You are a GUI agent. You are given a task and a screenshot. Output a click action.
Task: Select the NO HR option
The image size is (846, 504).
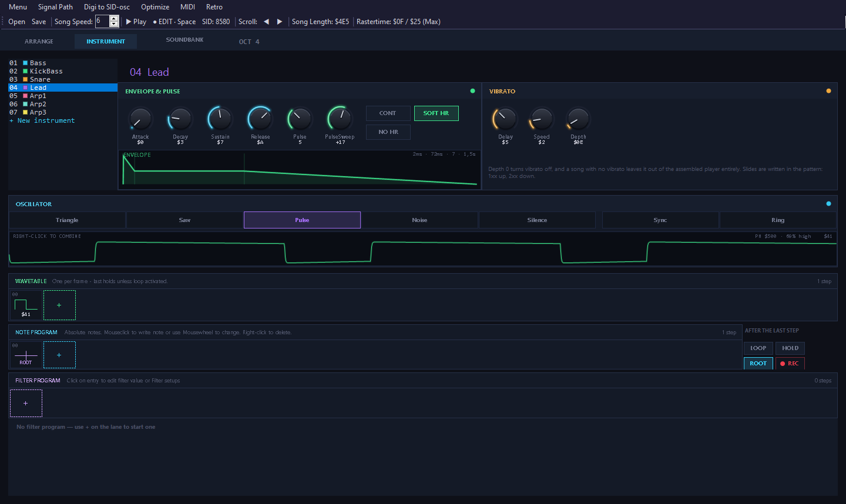click(x=388, y=132)
